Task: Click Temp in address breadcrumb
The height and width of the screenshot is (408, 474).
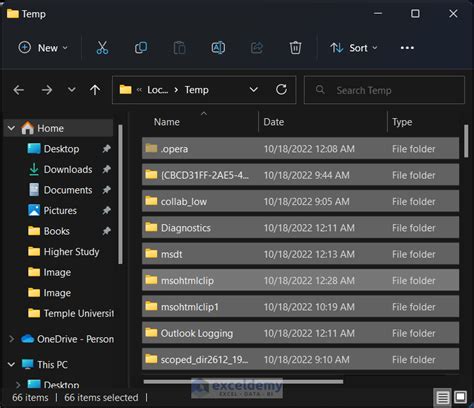Action: click(197, 90)
